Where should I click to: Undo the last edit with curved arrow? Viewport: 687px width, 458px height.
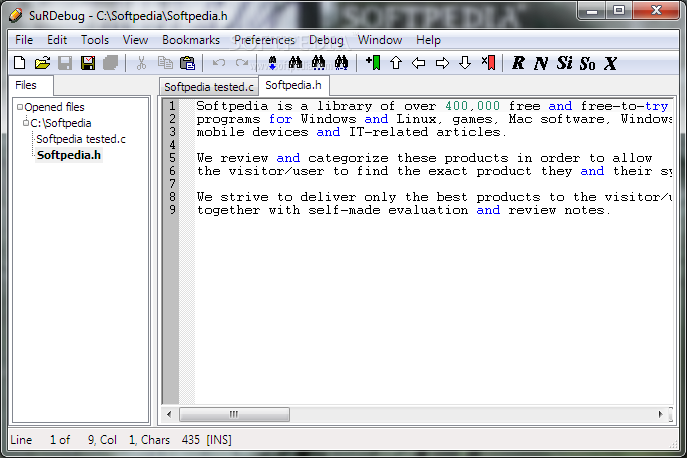pyautogui.click(x=219, y=63)
